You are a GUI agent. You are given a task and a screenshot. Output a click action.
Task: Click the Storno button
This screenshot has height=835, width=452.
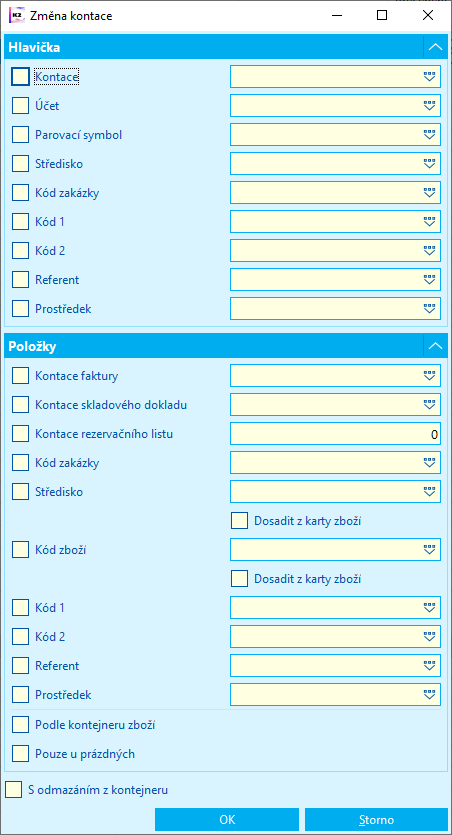376,820
